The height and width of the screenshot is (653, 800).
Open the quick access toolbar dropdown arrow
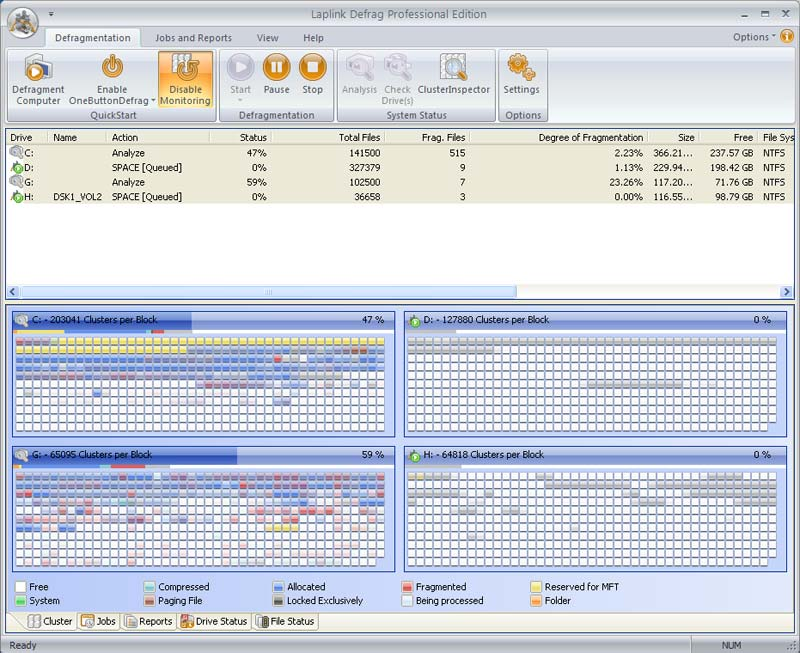point(51,14)
